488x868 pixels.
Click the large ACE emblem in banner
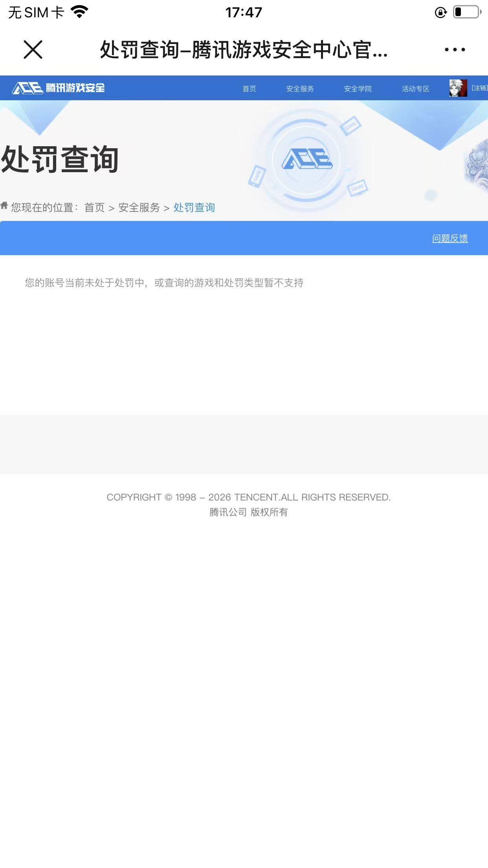(307, 159)
